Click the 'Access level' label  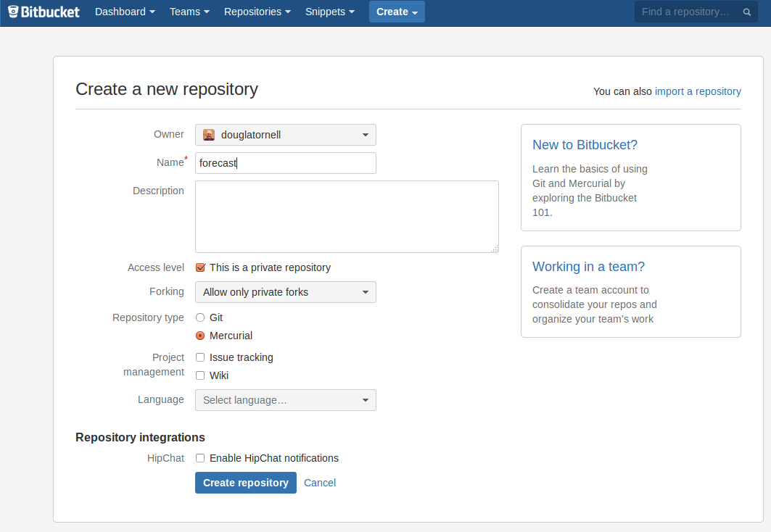pyautogui.click(x=156, y=267)
